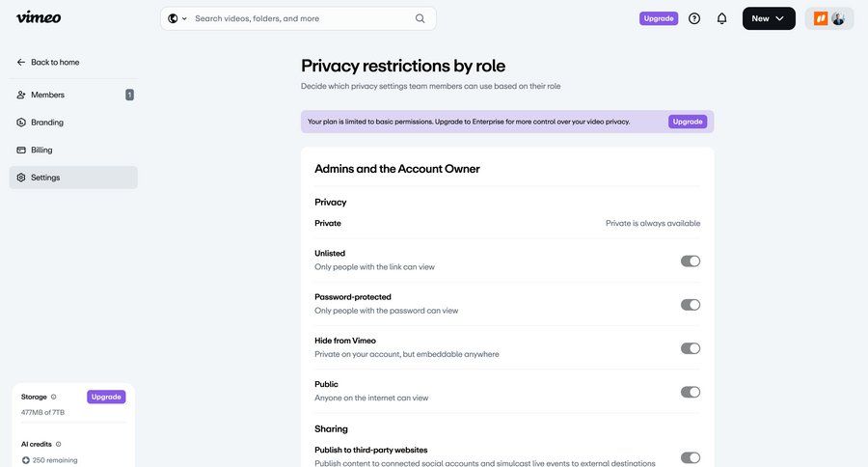Click the Vimeo logo
The width and height of the screenshot is (868, 467).
(39, 17)
